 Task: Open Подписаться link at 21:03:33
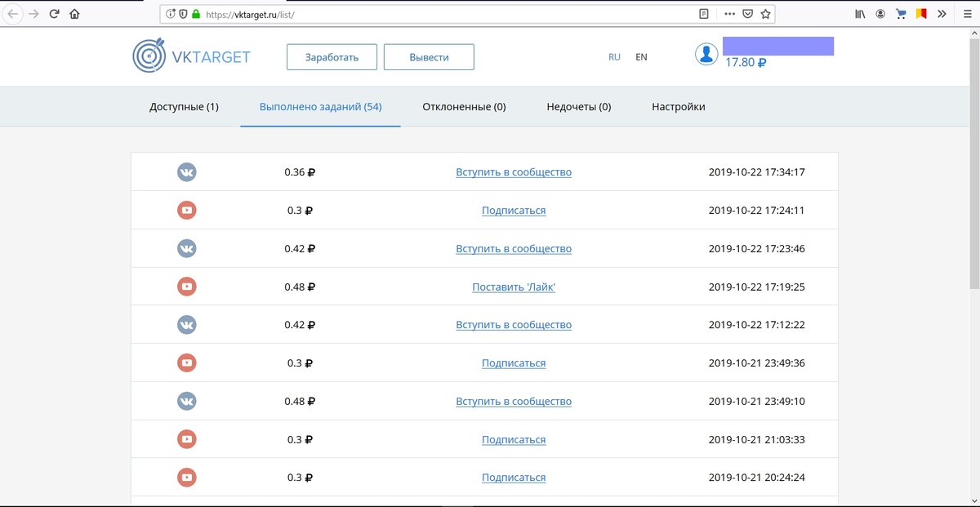(x=514, y=439)
